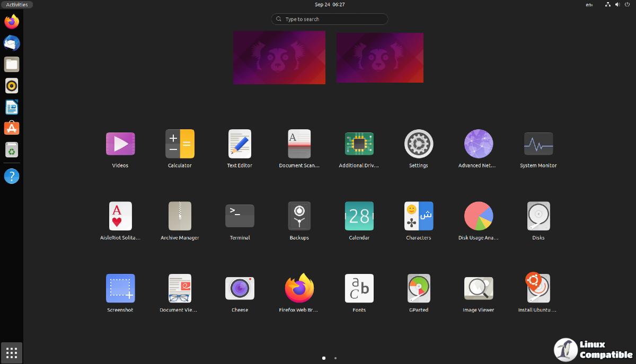Switch to second app grid page dot
This screenshot has width=636, height=364.
pyautogui.click(x=335, y=358)
